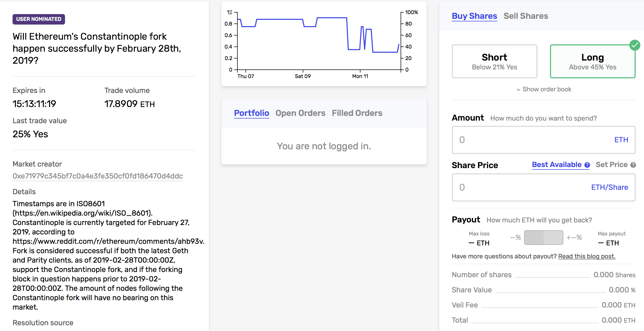Click the 'You are not logged in.' message
Image resolution: width=644 pixels, height=331 pixels.
point(324,146)
